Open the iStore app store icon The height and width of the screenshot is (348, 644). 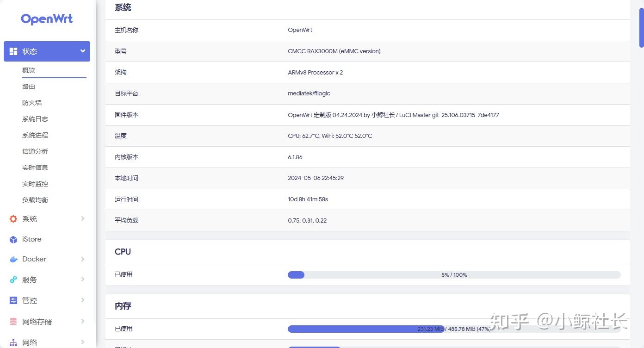pyautogui.click(x=13, y=239)
